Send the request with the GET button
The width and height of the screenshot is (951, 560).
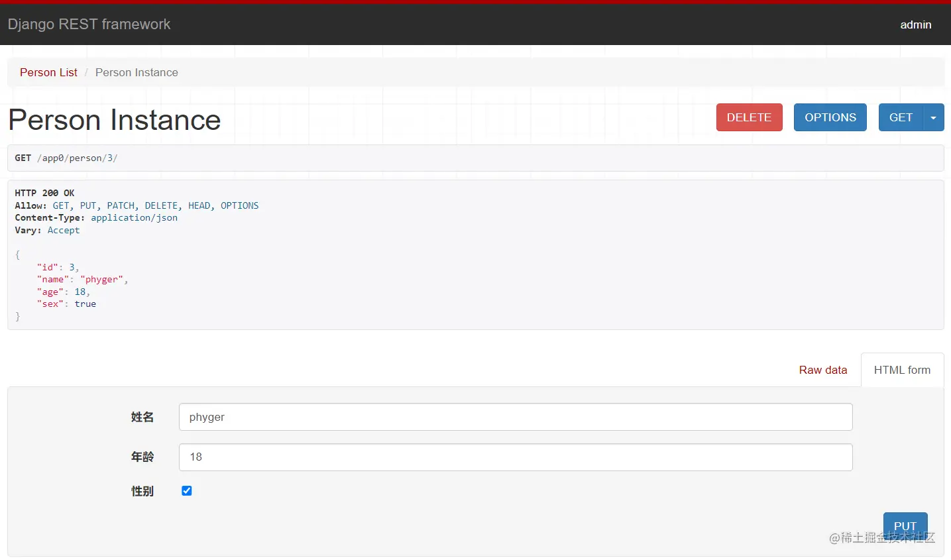(901, 117)
